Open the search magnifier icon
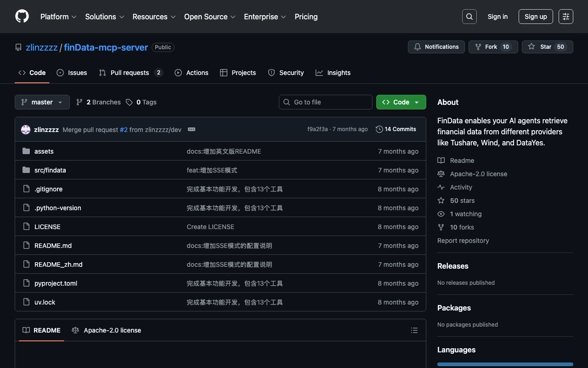This screenshot has height=368, width=588. [469, 17]
